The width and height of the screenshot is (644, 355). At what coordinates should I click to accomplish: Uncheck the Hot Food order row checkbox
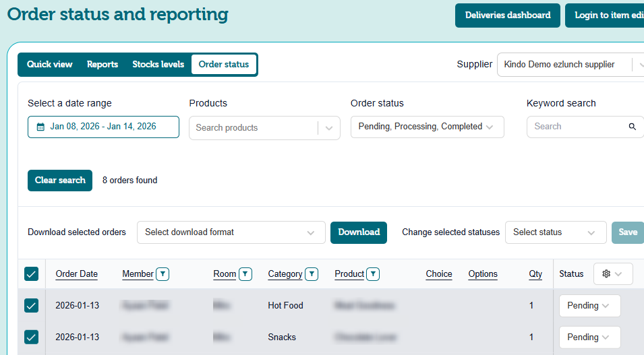31,306
